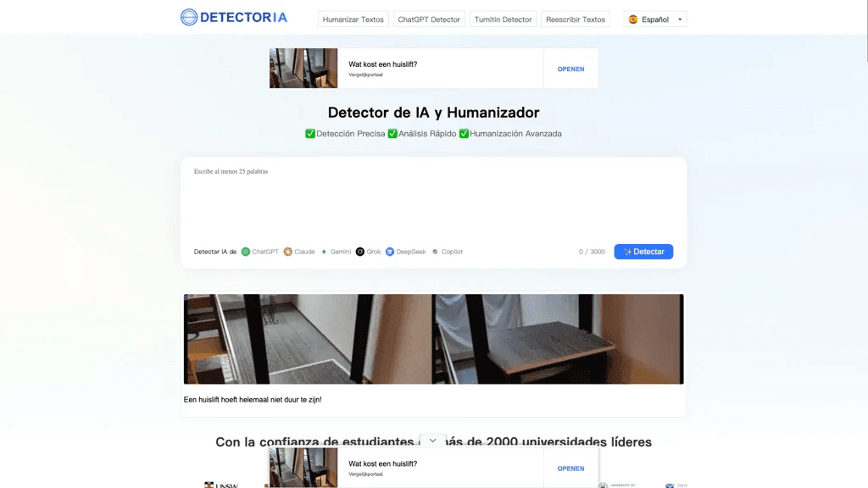
Task: Click the 'Humanización Avanzada' checkmark icon
Action: point(464,133)
